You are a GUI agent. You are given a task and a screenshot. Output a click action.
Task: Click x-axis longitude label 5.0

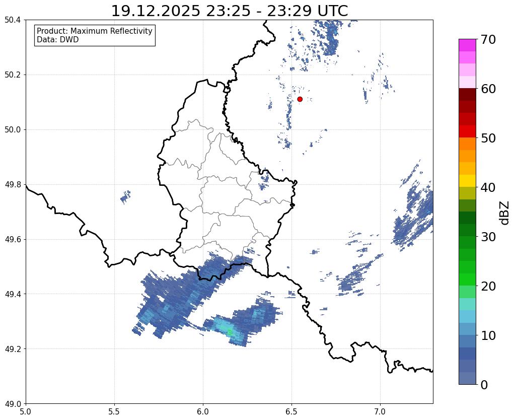click(x=26, y=411)
